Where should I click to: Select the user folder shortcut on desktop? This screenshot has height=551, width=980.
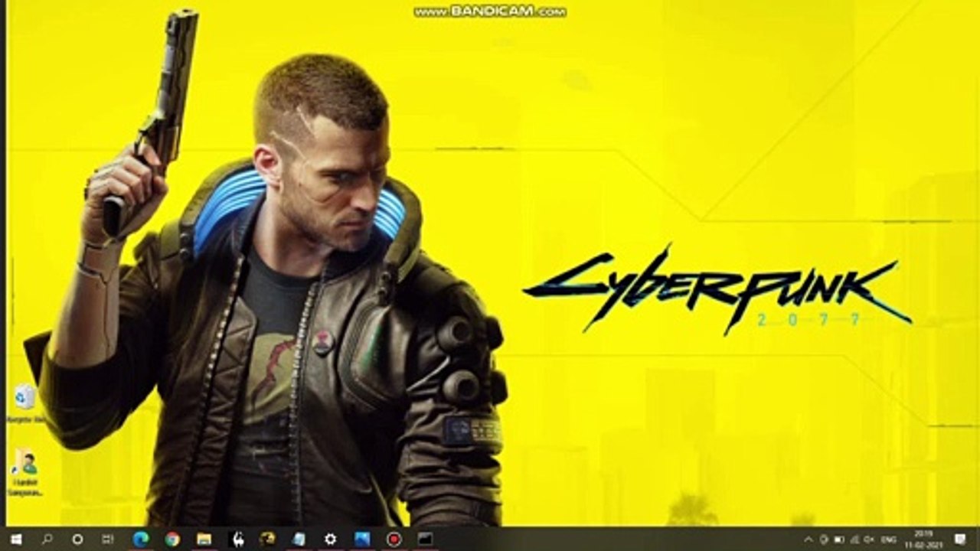(25, 473)
